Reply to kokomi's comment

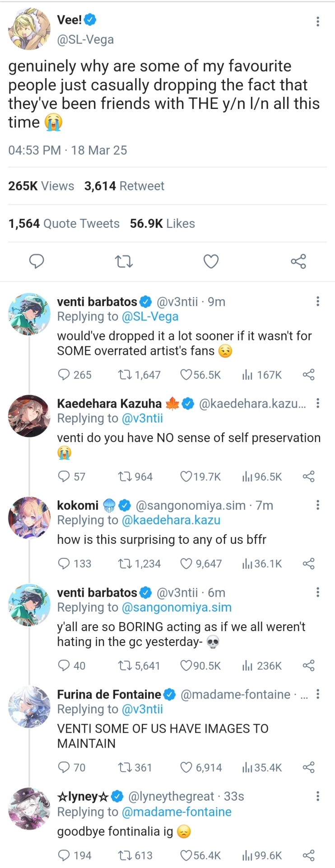64,564
